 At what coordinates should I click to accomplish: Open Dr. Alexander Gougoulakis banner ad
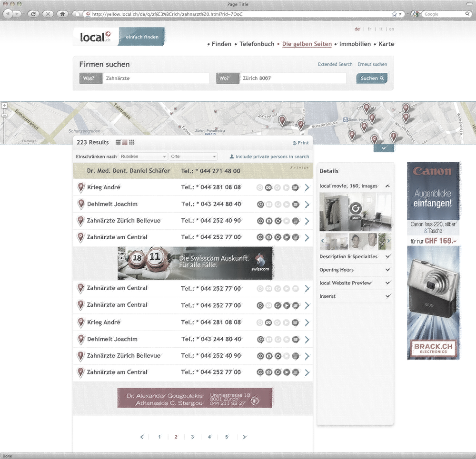click(195, 398)
